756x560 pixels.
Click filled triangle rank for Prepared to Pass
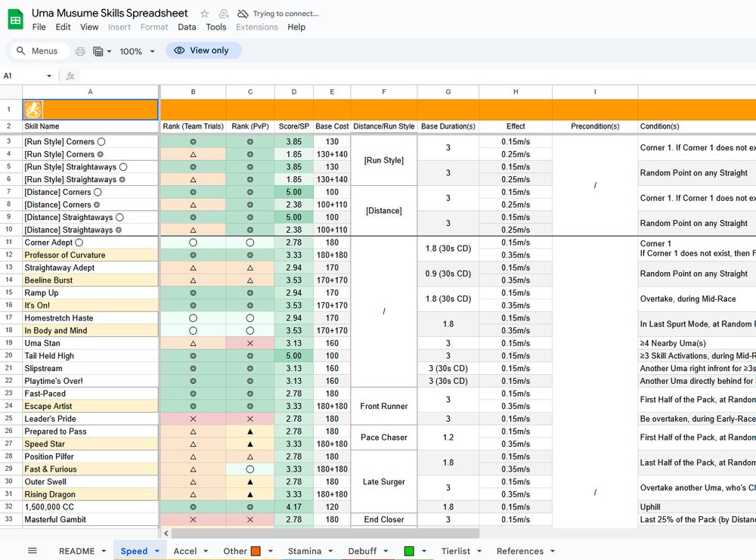pos(249,432)
